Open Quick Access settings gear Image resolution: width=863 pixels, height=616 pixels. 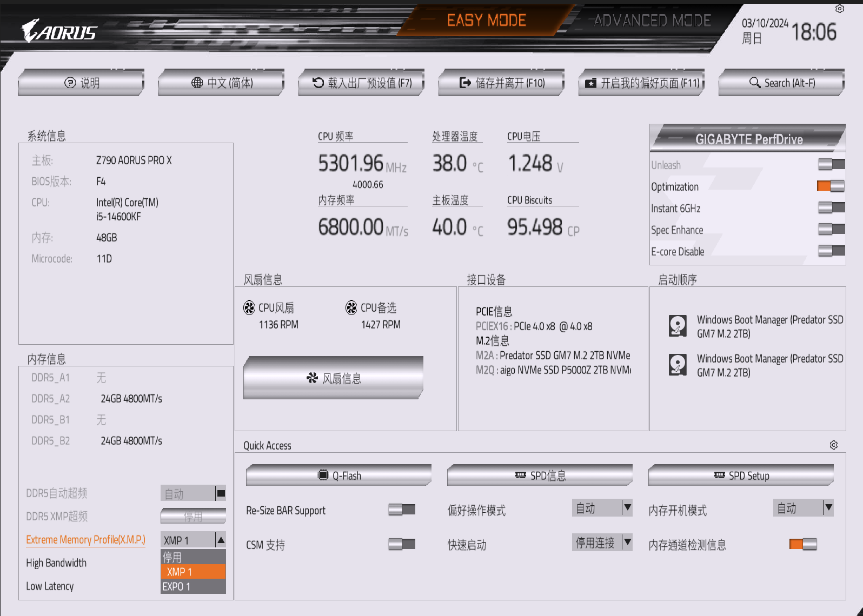tap(834, 445)
